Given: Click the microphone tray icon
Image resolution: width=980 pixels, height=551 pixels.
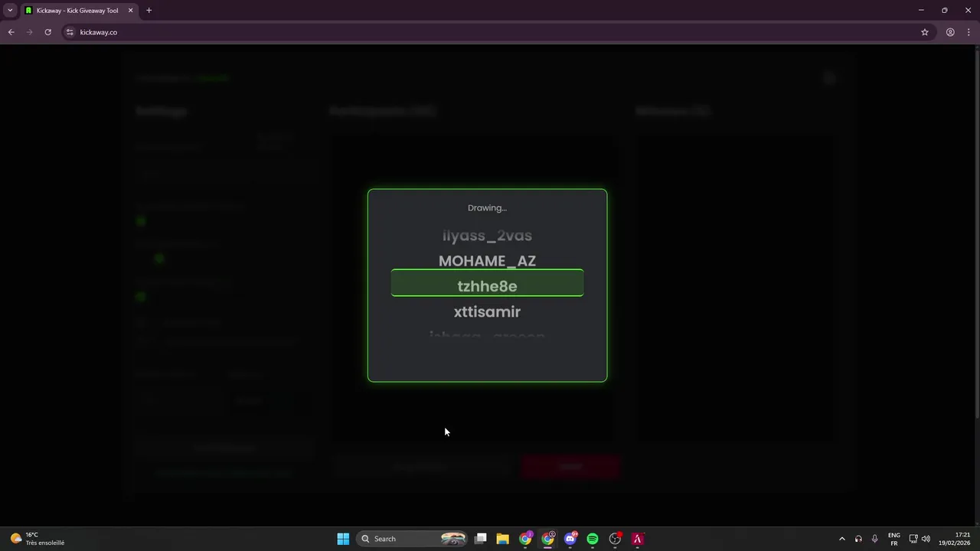Looking at the screenshot, I should click(874, 539).
